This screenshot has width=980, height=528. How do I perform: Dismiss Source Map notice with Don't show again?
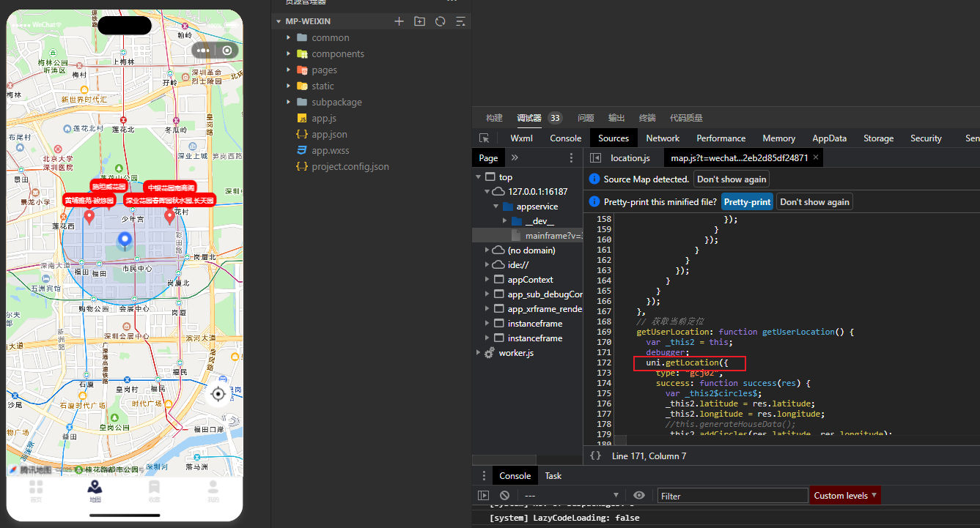pos(732,179)
